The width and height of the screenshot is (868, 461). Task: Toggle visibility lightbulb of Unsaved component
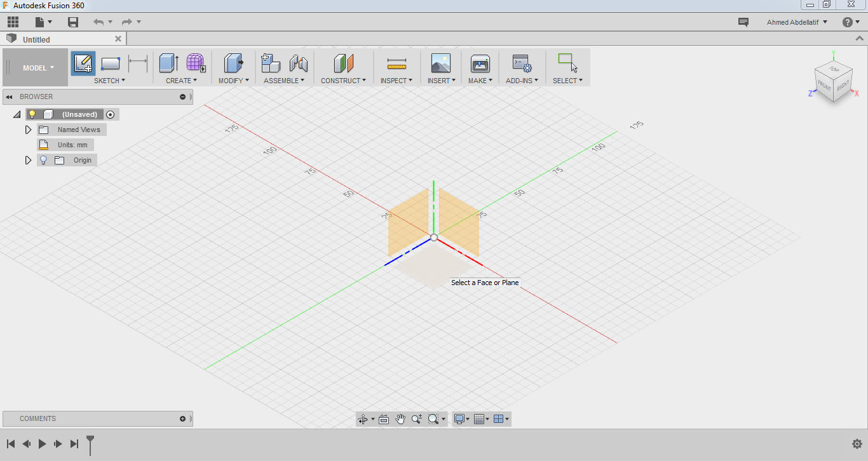click(x=32, y=114)
